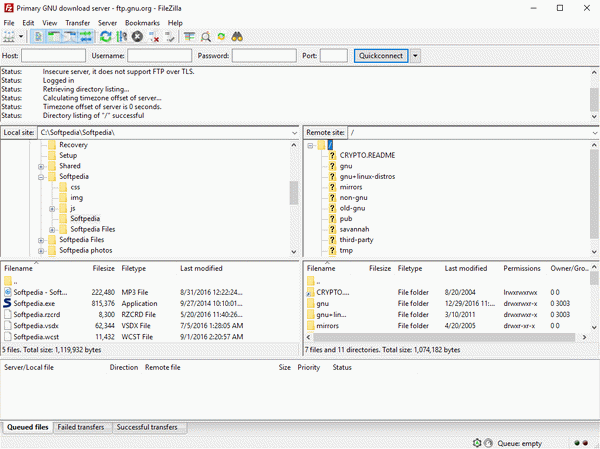Open the File menu
The height and width of the screenshot is (449, 600).
[9, 23]
